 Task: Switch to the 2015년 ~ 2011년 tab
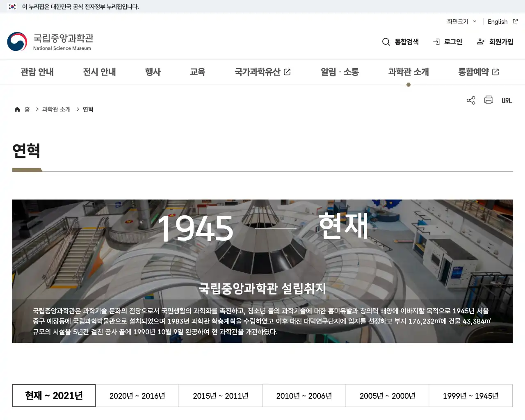220,395
